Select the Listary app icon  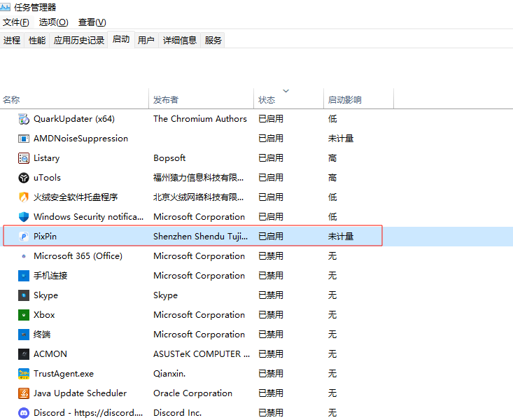click(x=24, y=158)
